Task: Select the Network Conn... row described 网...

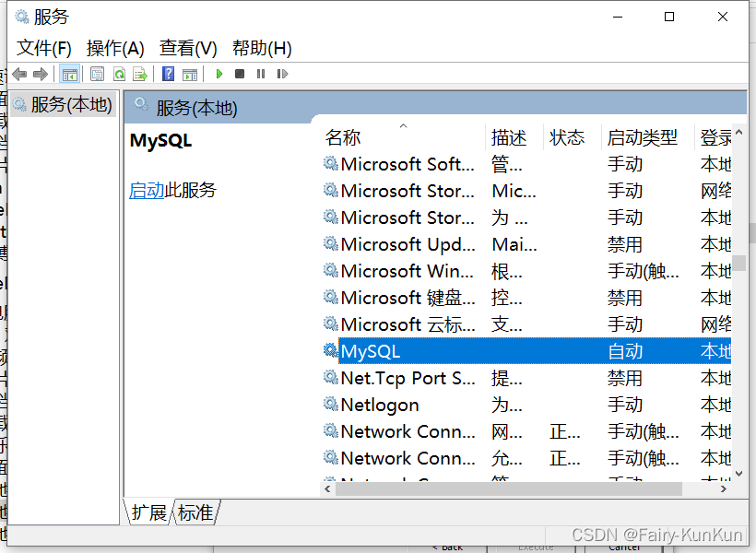Action: click(526, 431)
